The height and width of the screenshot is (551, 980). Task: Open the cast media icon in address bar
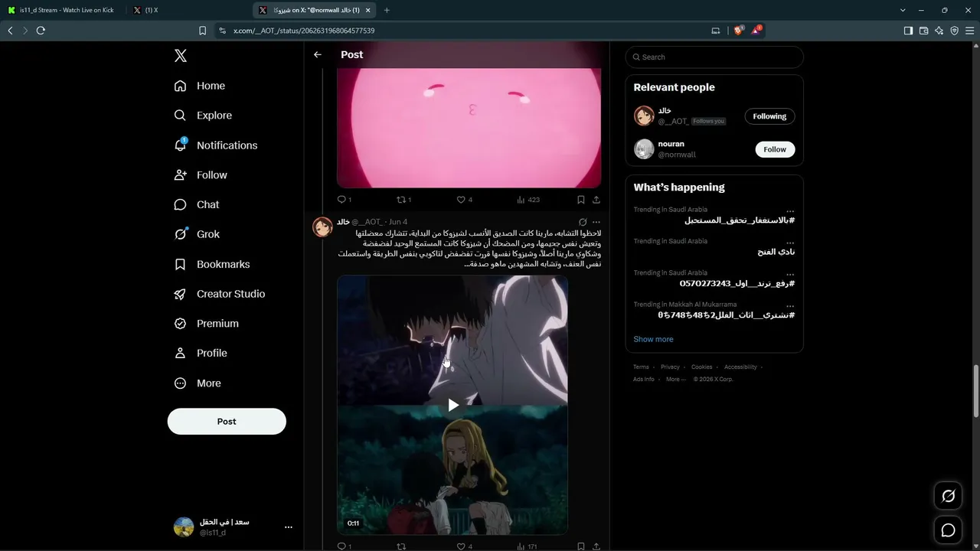click(x=716, y=31)
